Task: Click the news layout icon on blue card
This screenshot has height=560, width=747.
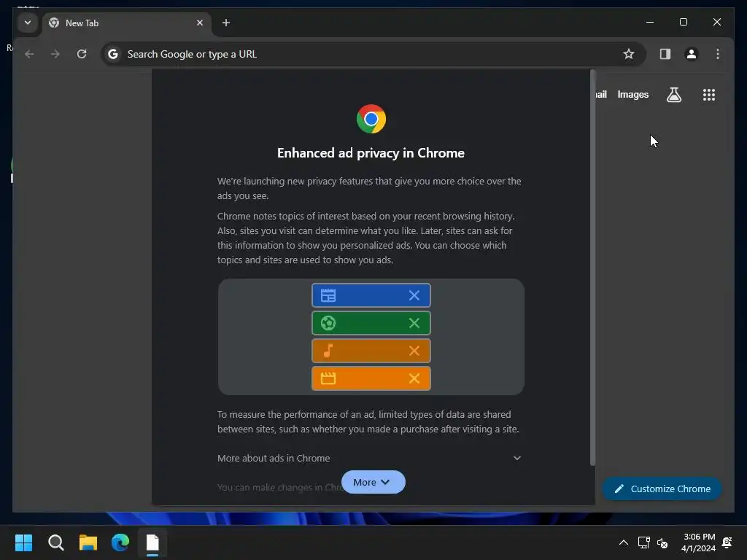Action: click(x=328, y=295)
